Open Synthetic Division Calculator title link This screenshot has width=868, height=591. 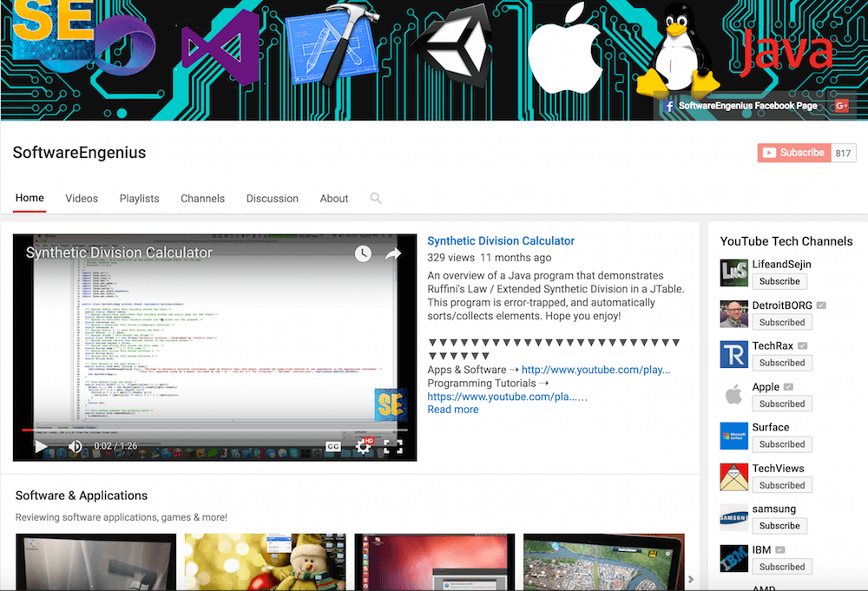pyautogui.click(x=501, y=240)
